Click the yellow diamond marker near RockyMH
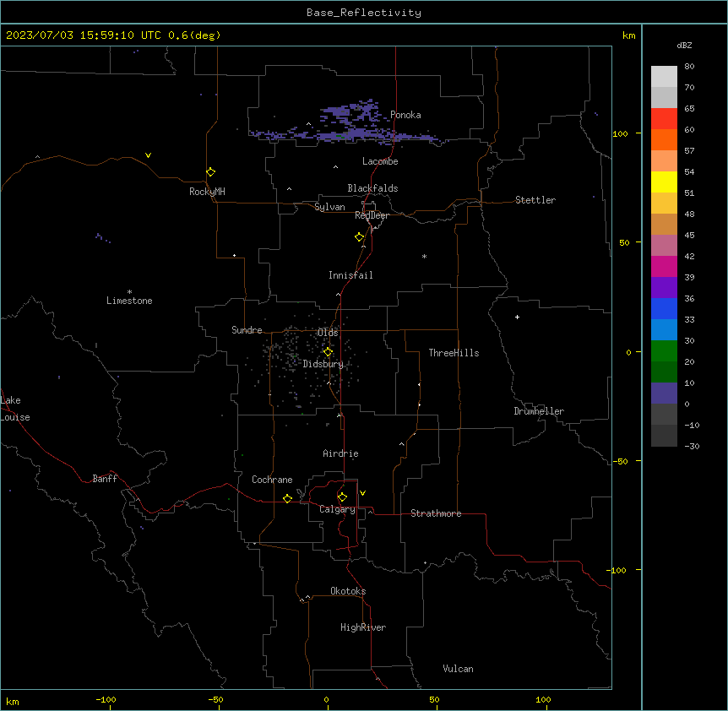 [x=210, y=172]
